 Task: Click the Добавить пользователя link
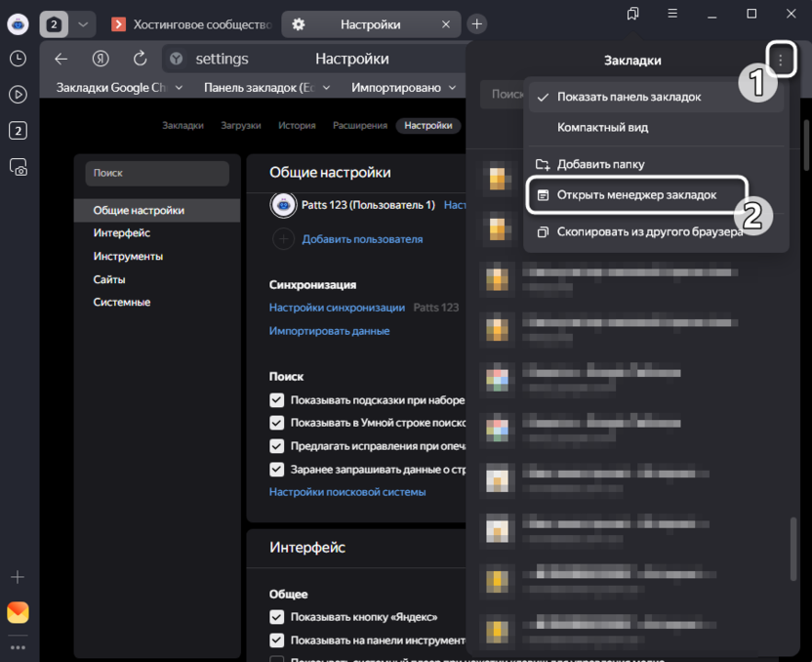click(362, 239)
